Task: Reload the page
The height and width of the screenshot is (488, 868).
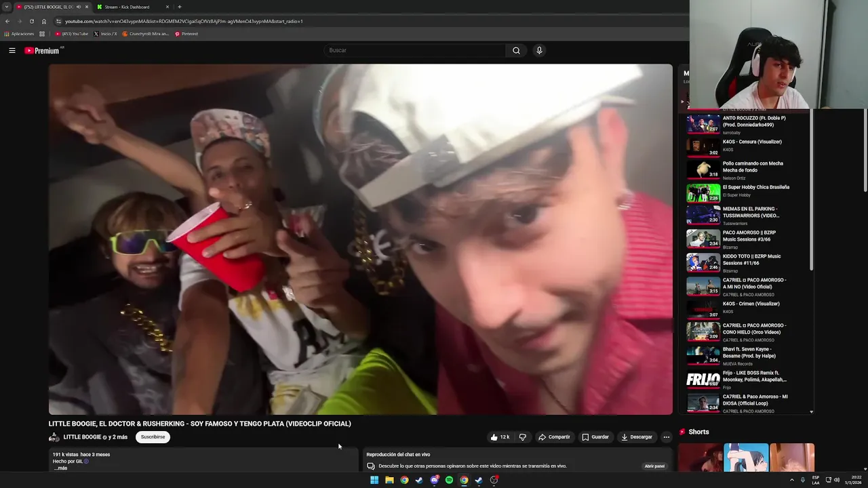Action: 31,21
